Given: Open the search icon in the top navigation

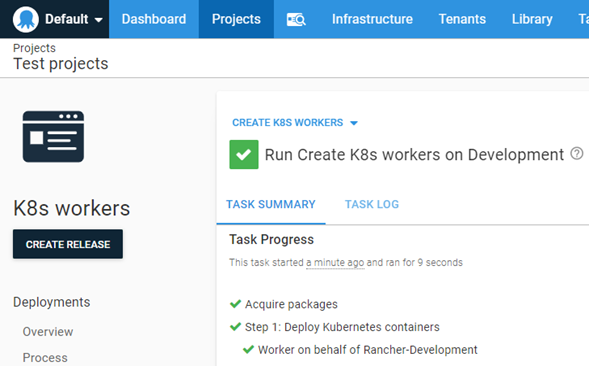Looking at the screenshot, I should point(296,19).
